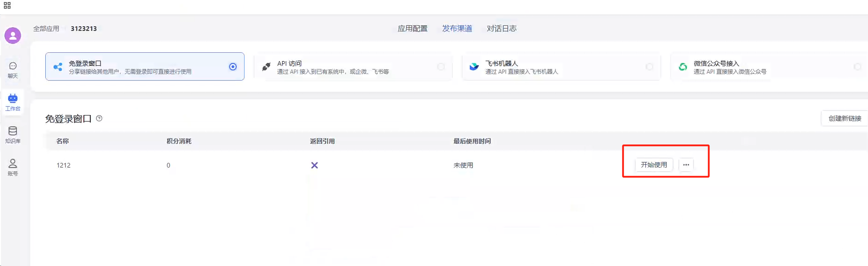The image size is (868, 266).
Task: Click the help icon beside 免登录窗口 heading
Action: [x=99, y=119]
